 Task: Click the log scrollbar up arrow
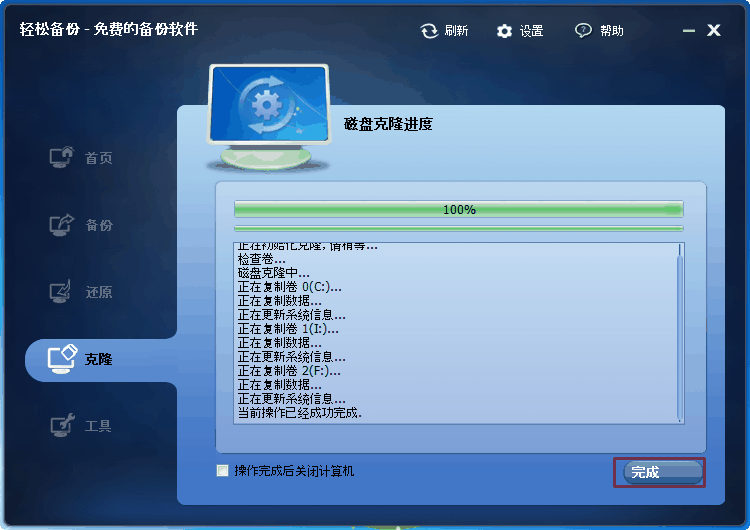680,248
